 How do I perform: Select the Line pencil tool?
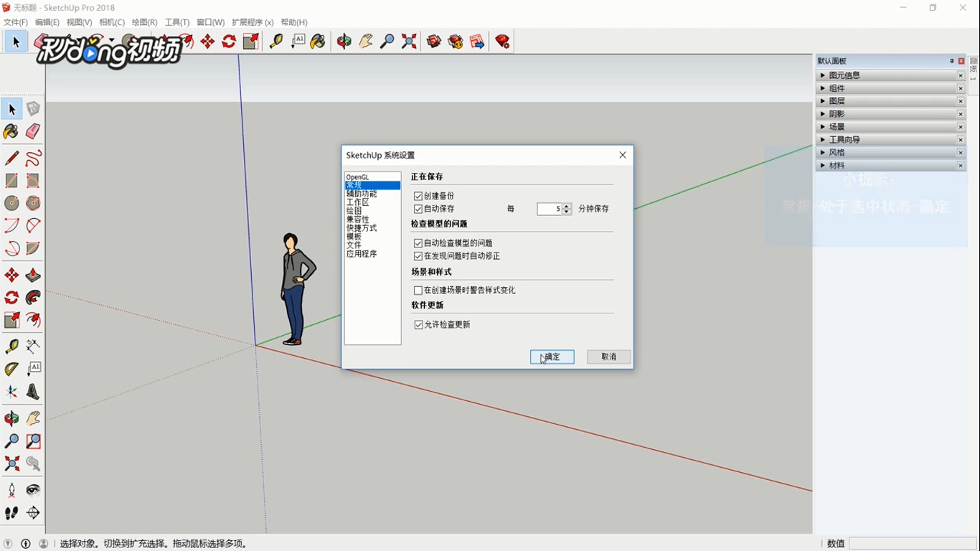[x=11, y=158]
